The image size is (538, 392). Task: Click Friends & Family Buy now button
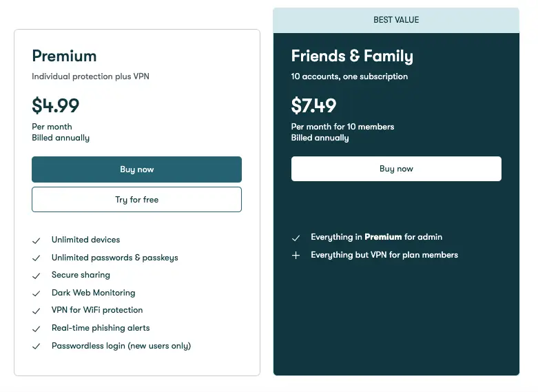[396, 169]
